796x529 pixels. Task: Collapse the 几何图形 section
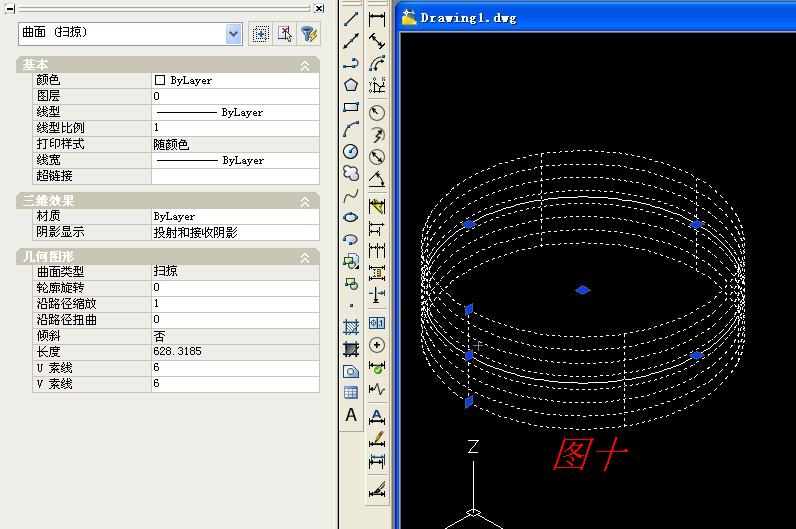point(305,257)
